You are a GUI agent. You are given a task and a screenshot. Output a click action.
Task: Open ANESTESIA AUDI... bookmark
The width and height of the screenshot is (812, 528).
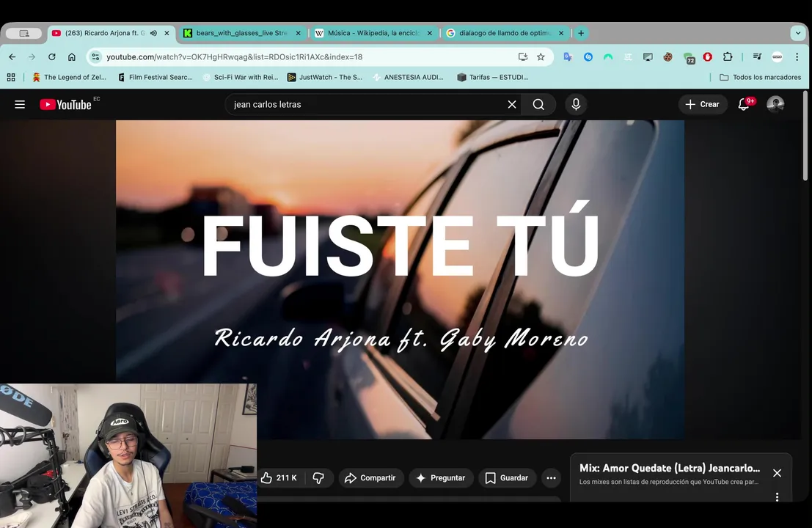409,77
